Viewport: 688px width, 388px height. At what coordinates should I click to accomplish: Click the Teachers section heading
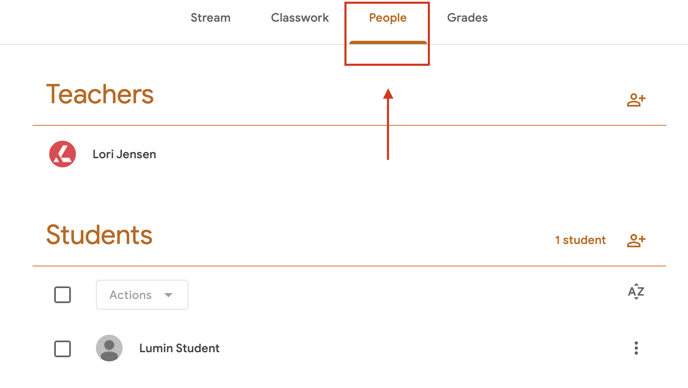tap(100, 94)
